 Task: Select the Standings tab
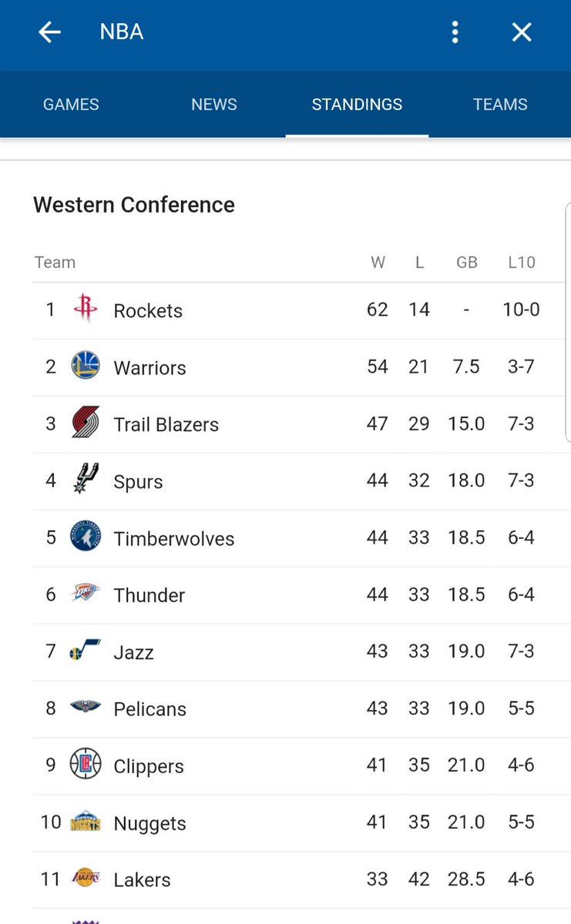[357, 105]
